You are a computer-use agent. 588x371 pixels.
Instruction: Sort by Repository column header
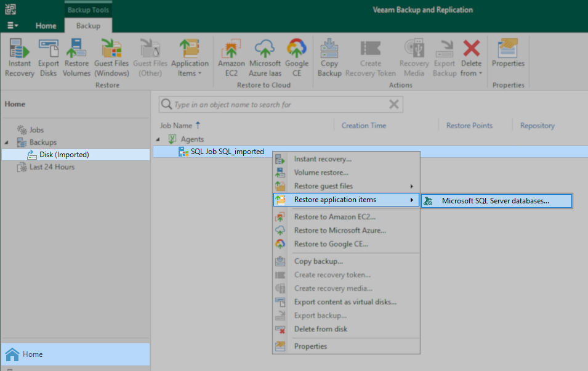(x=537, y=126)
